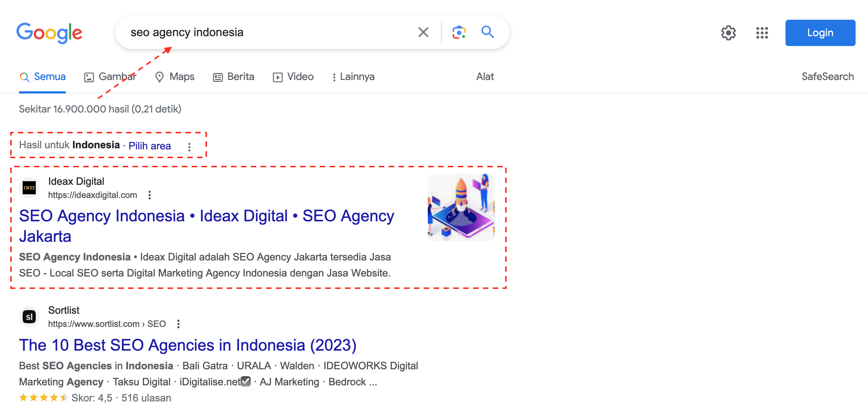The width and height of the screenshot is (868, 412).
Task: Click the Login button
Action: coord(820,33)
